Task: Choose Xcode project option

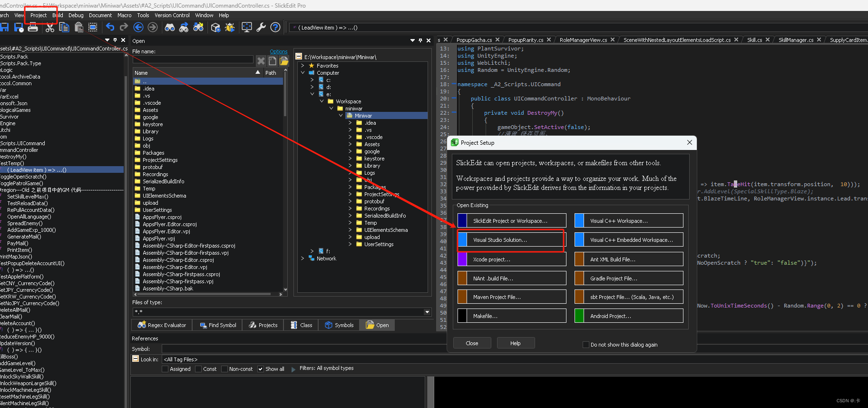Action: pos(512,259)
